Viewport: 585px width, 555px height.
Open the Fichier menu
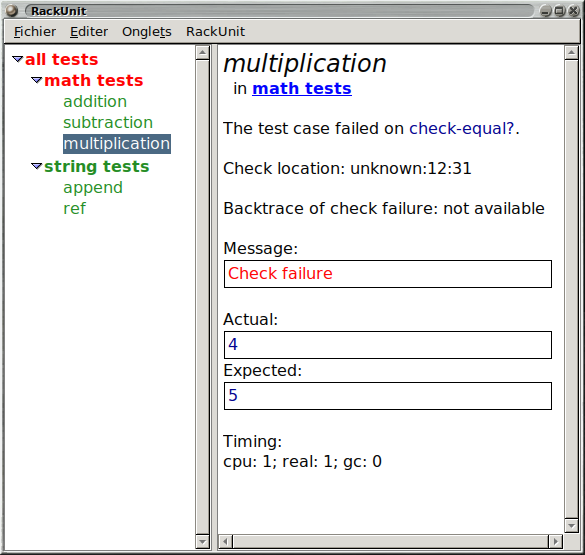pyautogui.click(x=35, y=32)
